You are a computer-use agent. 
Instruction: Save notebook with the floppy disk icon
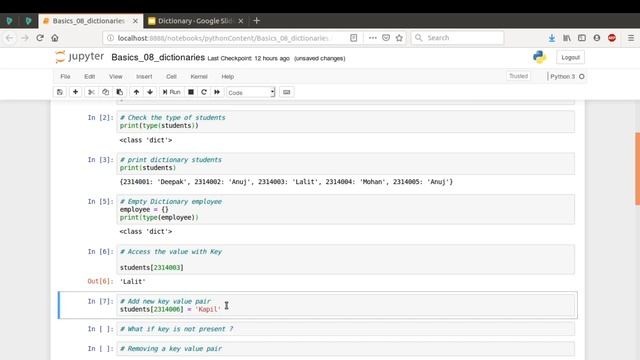click(60, 92)
